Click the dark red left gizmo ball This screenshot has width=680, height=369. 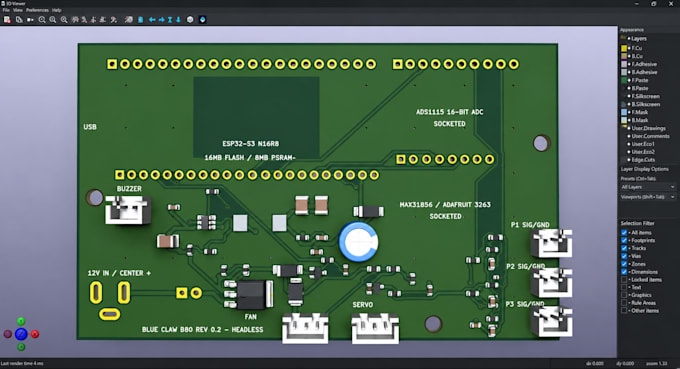8,334
